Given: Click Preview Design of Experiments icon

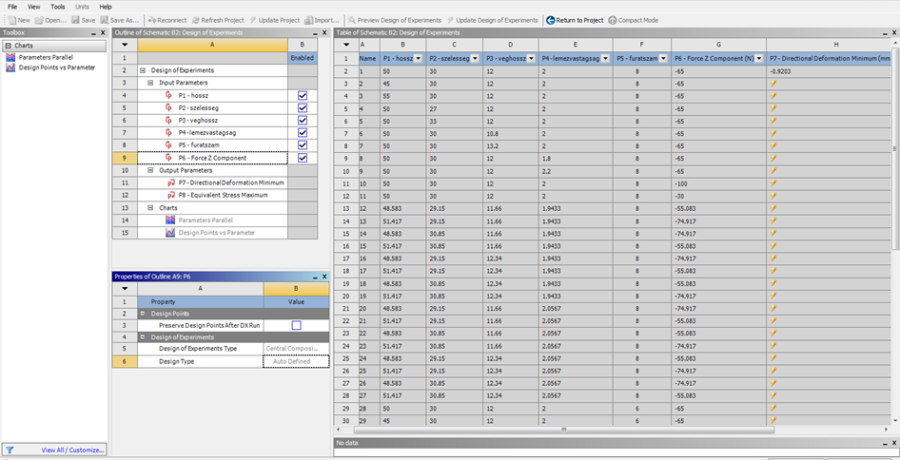Looking at the screenshot, I should pyautogui.click(x=352, y=20).
